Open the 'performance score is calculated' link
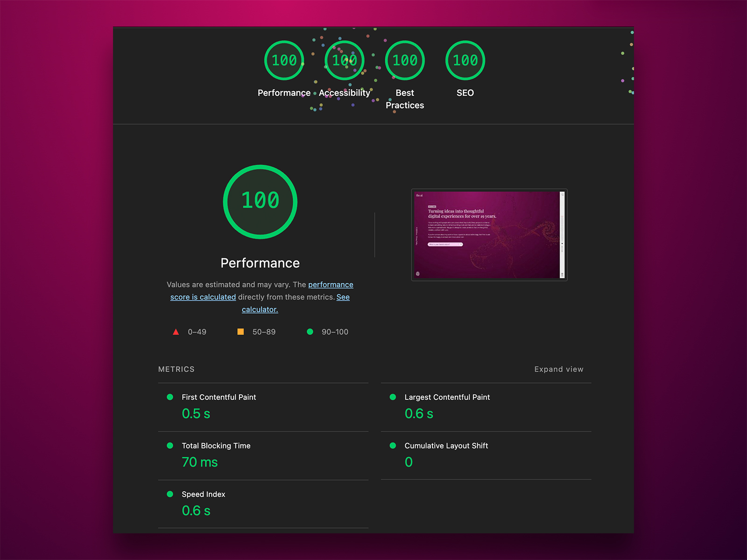 (x=331, y=285)
